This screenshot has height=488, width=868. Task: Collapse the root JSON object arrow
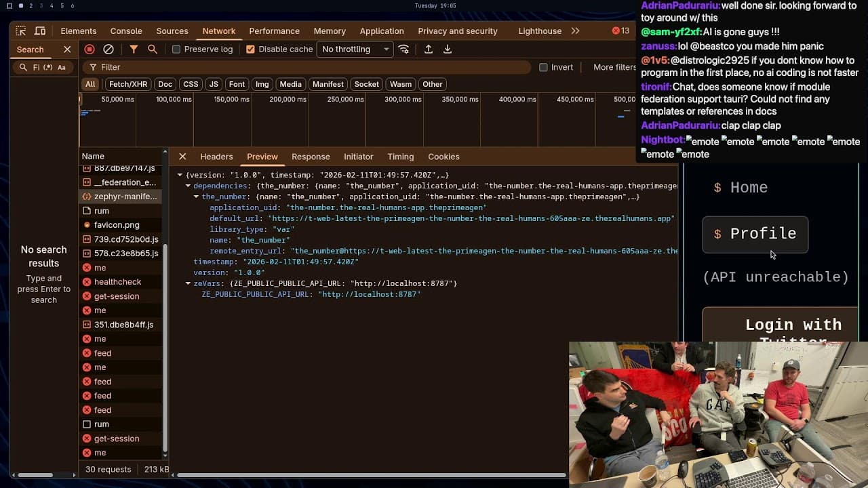click(x=180, y=175)
